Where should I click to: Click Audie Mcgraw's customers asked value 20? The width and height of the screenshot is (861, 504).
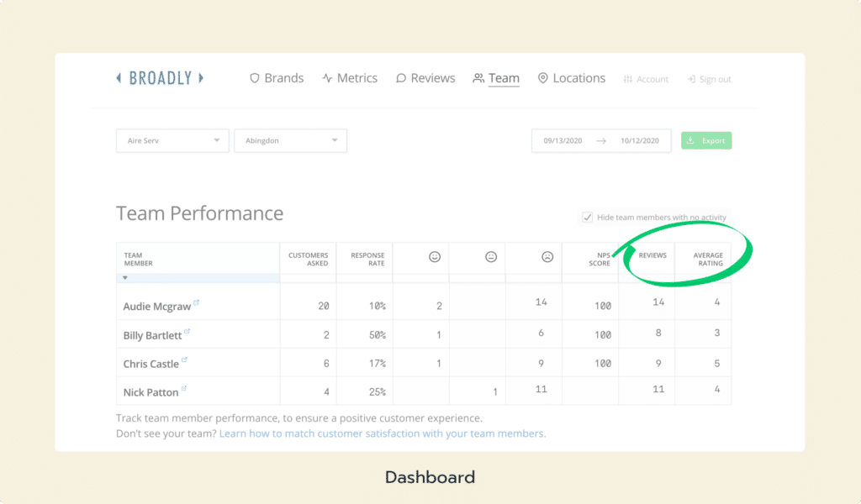(x=324, y=306)
